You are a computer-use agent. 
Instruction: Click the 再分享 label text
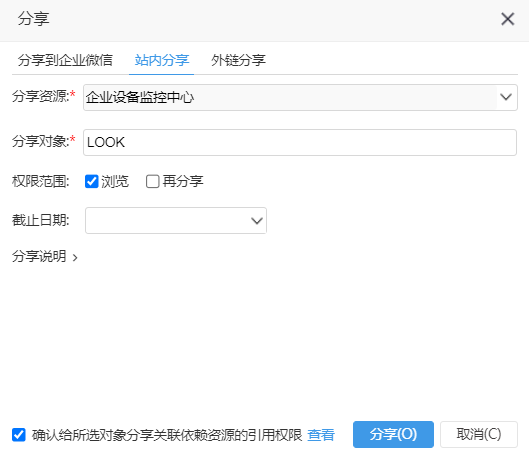point(183,181)
